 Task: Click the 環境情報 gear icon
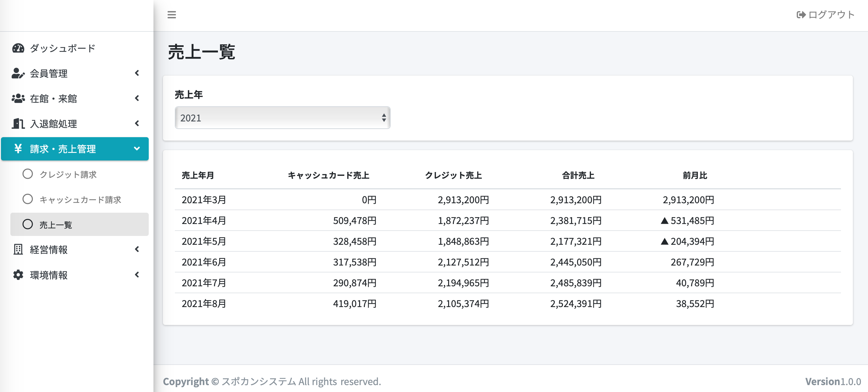18,275
